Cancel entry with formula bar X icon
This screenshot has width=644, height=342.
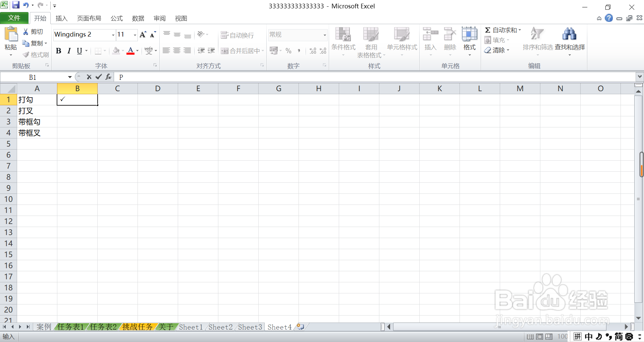89,77
